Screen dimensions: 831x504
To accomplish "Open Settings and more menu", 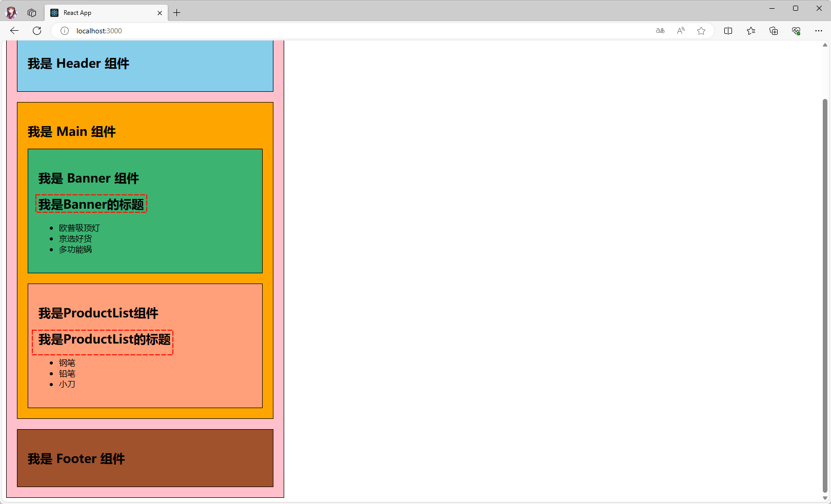I will (x=819, y=31).
